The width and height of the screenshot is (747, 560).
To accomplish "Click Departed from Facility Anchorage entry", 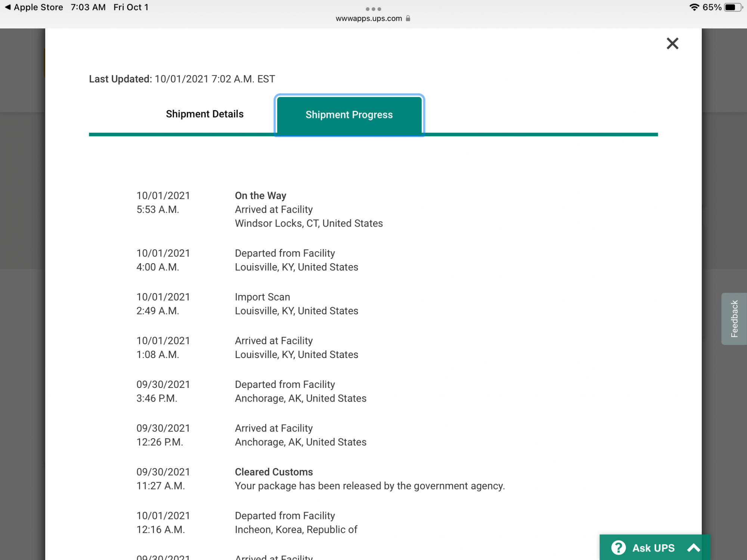I will click(285, 385).
